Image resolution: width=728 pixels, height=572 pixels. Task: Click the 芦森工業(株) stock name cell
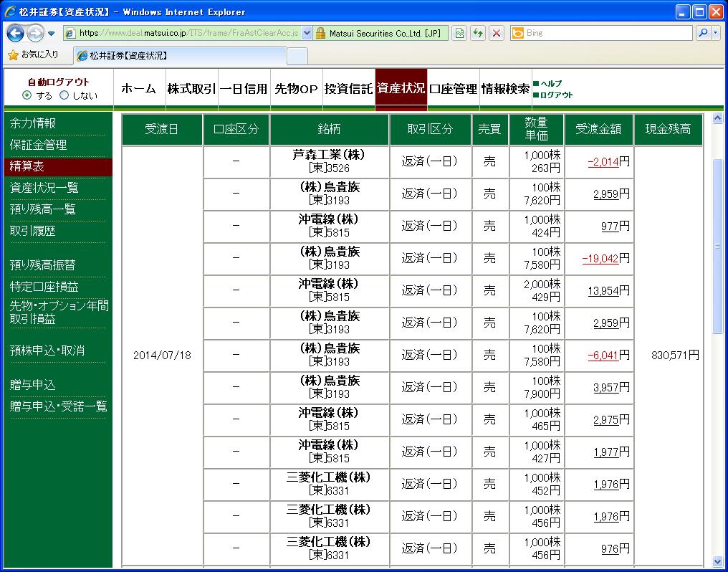329,162
